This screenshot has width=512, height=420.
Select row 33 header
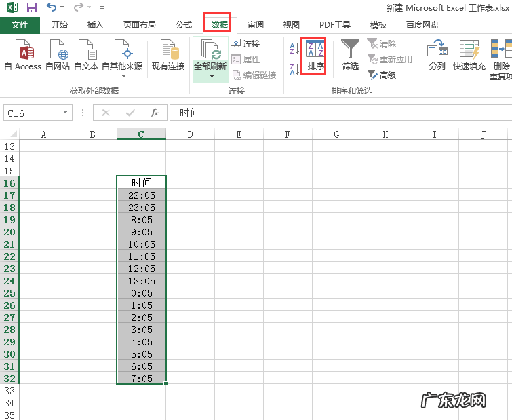pos(9,390)
